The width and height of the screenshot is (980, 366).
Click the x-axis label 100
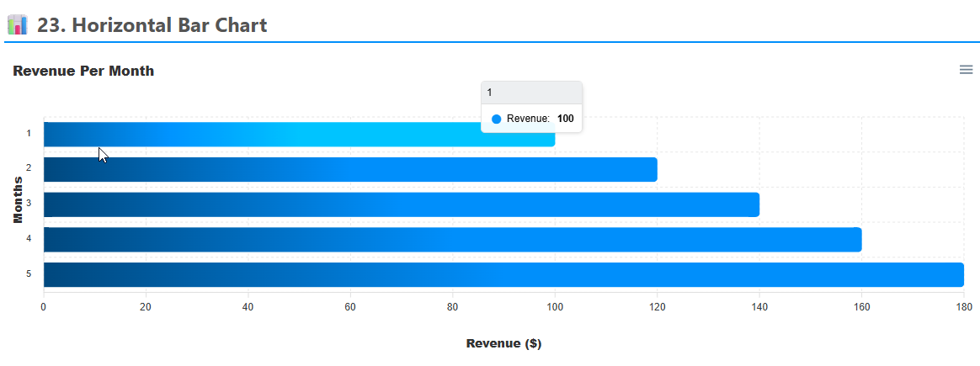point(554,306)
